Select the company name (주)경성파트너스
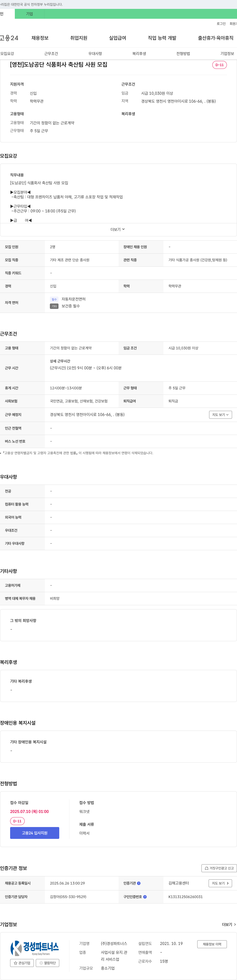 click(114, 943)
